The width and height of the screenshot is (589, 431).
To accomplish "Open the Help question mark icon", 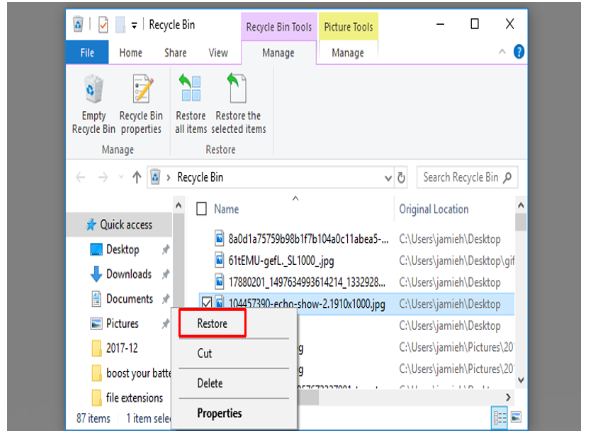I will (519, 52).
